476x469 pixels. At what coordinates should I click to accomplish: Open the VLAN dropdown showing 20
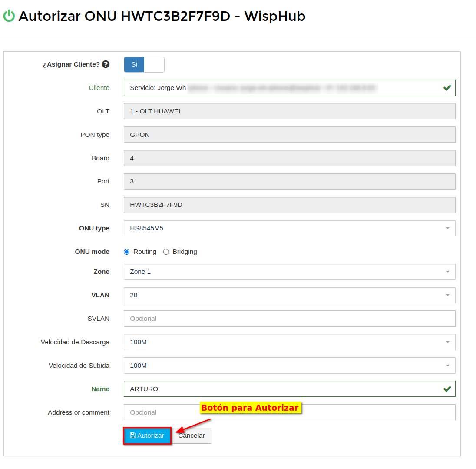[x=289, y=295]
